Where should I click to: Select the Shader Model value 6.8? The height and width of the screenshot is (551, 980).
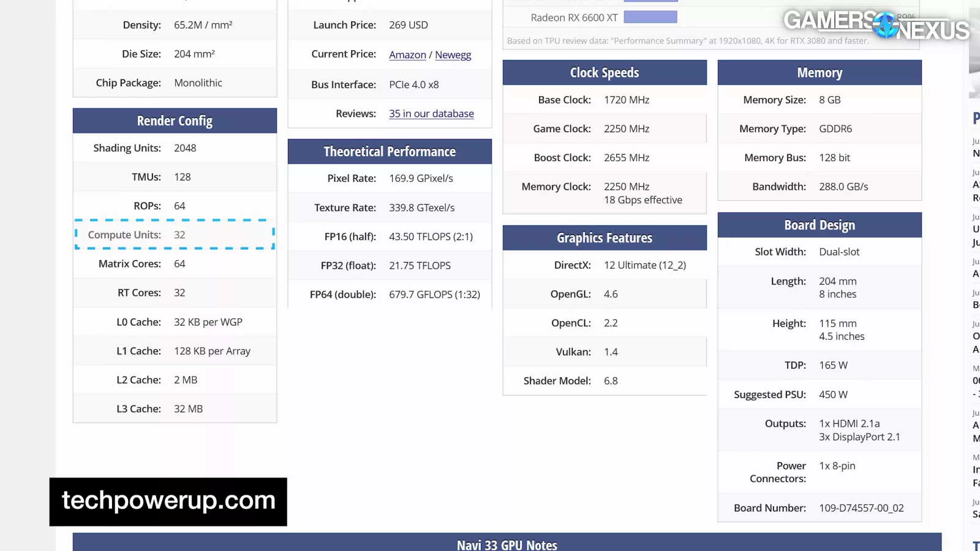(611, 381)
